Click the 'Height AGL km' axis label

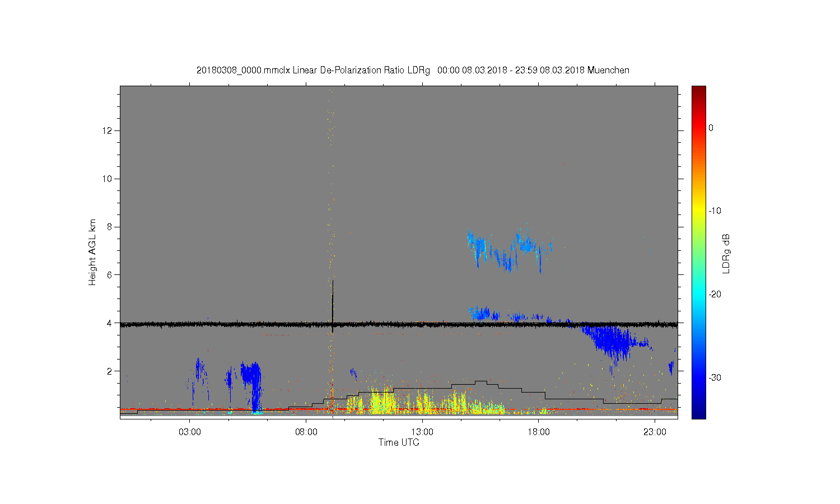[92, 252]
